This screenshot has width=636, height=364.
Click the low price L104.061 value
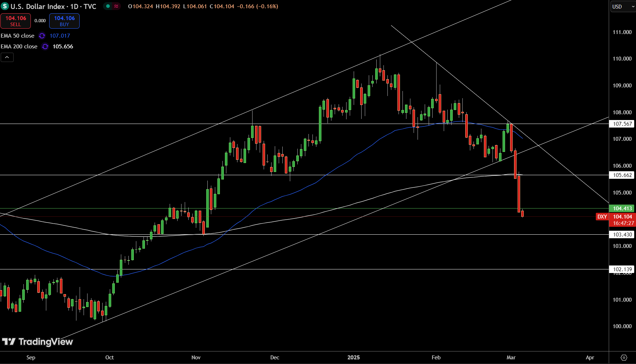pyautogui.click(x=195, y=6)
